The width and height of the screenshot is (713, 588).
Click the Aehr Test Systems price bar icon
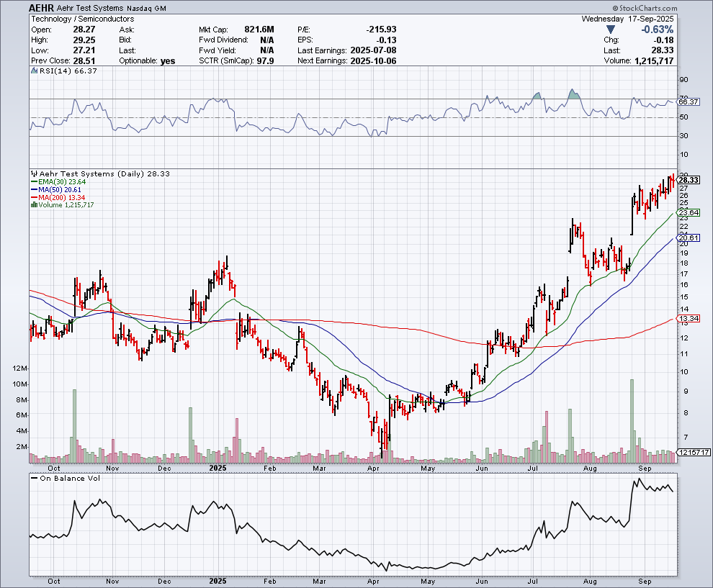click(33, 173)
